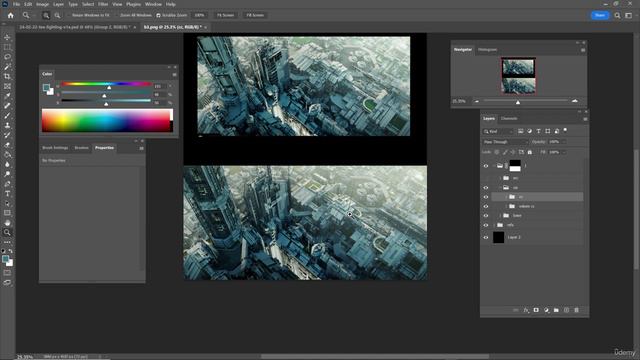Select the Rectangle shape tool
The width and height of the screenshot is (640, 360).
pos(7,213)
